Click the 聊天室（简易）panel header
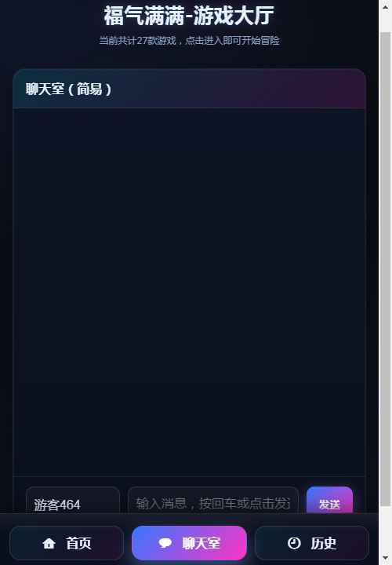Viewport: 392px width, 565px height. click(x=190, y=89)
